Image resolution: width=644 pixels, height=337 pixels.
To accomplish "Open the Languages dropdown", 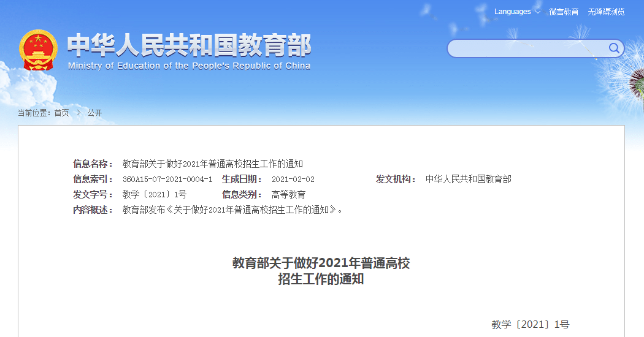I will [517, 12].
